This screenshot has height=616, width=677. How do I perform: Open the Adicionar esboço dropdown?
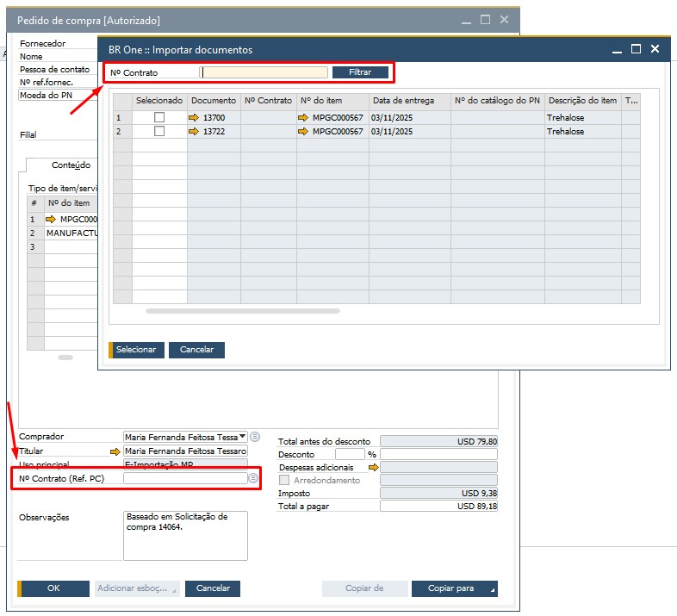[175, 588]
